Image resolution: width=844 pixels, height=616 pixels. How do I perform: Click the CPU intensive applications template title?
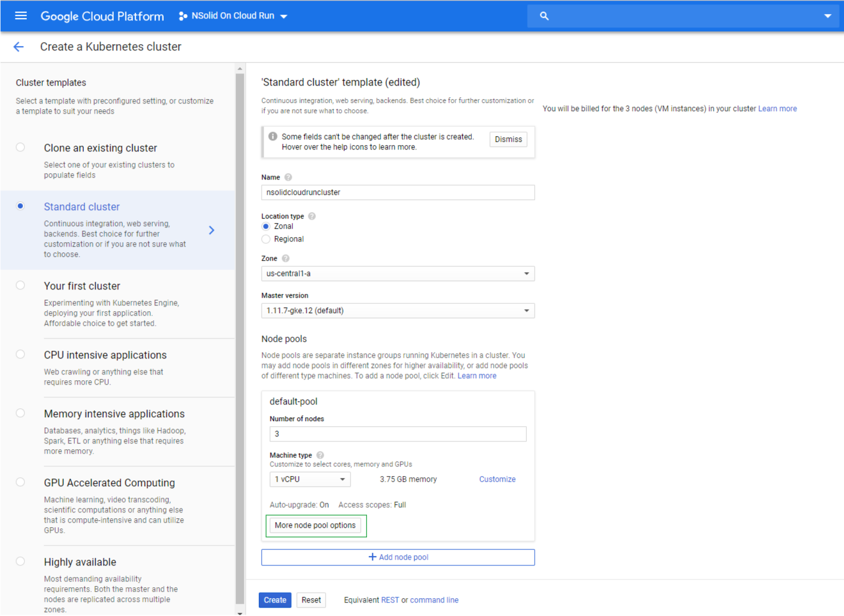[x=105, y=355]
